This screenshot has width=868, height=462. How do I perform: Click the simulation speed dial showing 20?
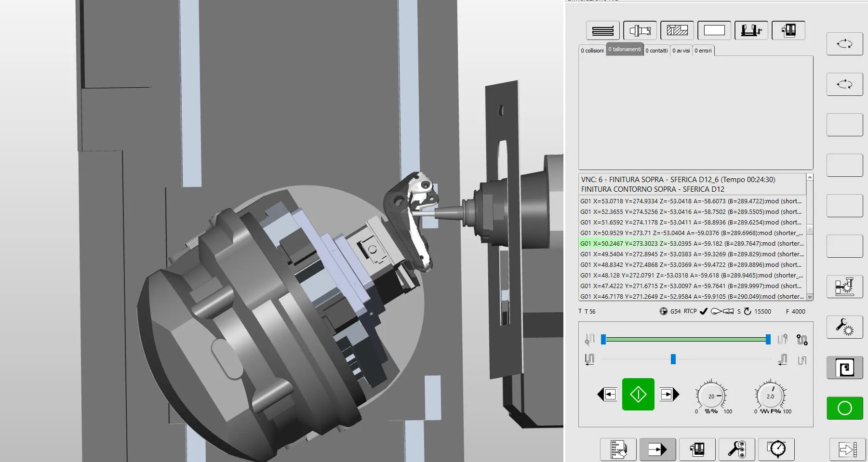coord(711,396)
